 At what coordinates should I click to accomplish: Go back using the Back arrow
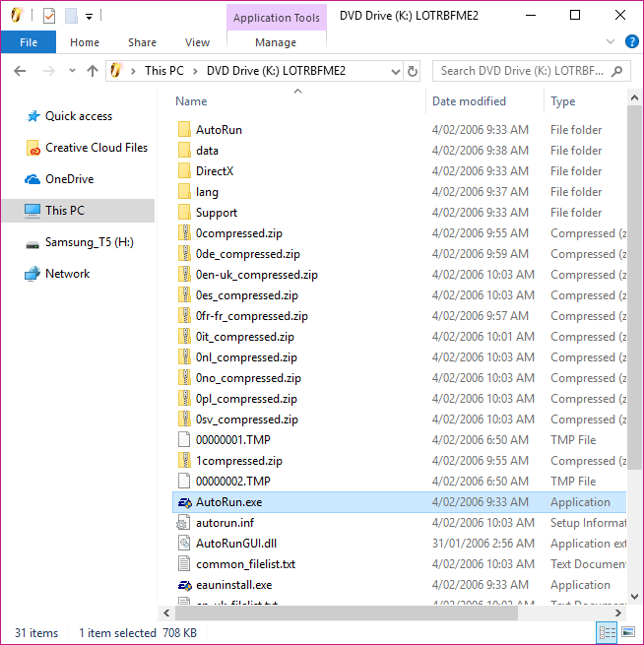[x=20, y=71]
